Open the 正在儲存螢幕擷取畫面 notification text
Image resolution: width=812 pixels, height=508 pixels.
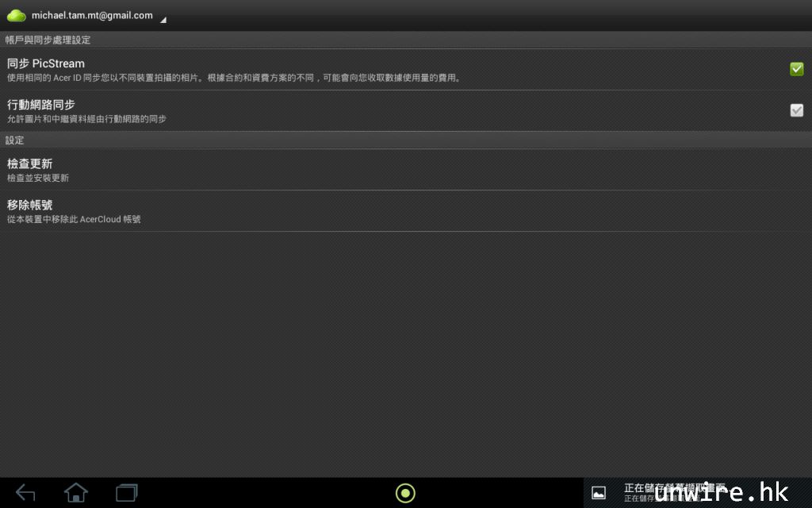point(674,488)
